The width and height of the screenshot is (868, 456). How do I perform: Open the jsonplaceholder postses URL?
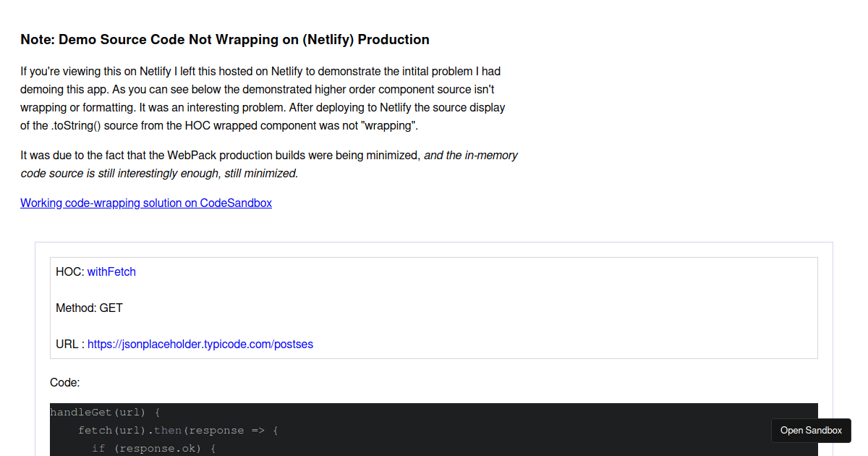pos(200,344)
